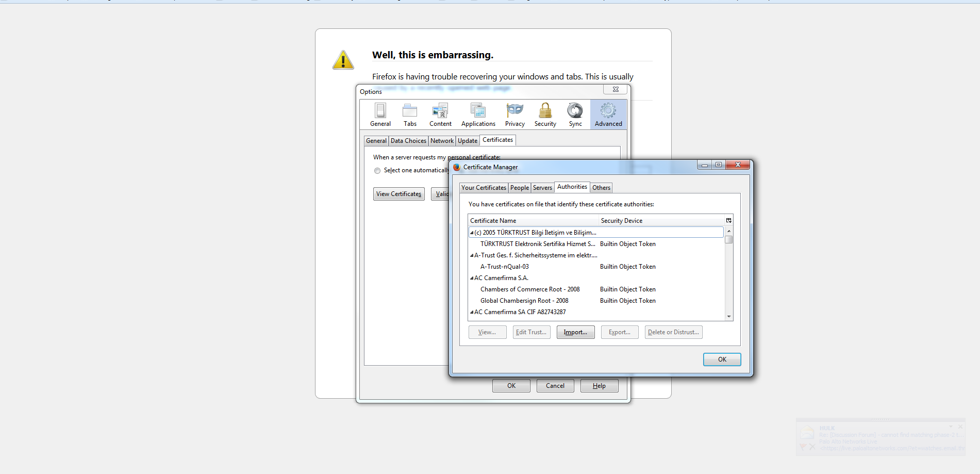Click the Firefox icon in Certificate Manager title
Image resolution: width=980 pixels, height=474 pixels.
(x=456, y=167)
